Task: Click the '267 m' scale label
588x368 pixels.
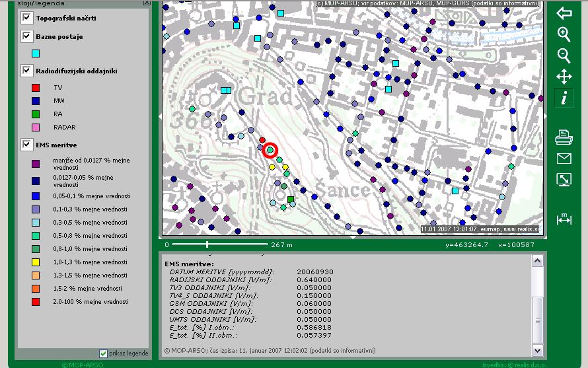Action: pos(281,245)
